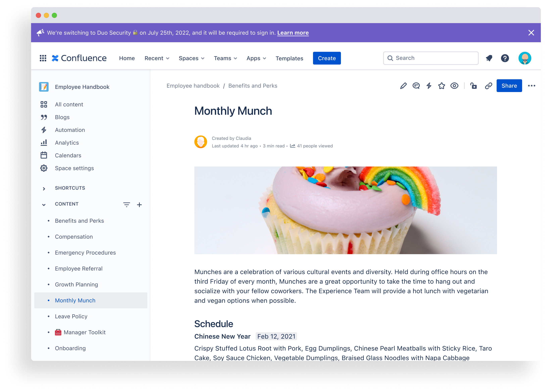Expand the Teams dropdown menu
Screen dimensions: 548x392
(225, 58)
